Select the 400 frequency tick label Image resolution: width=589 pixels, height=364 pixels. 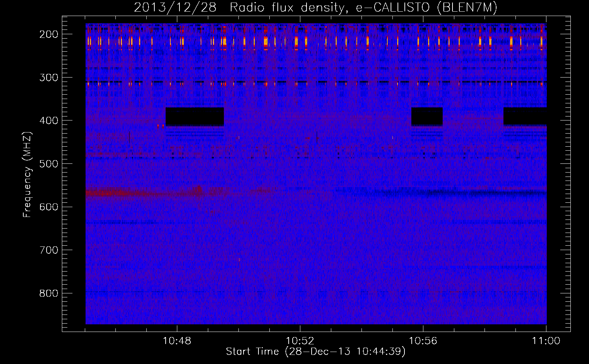48,120
